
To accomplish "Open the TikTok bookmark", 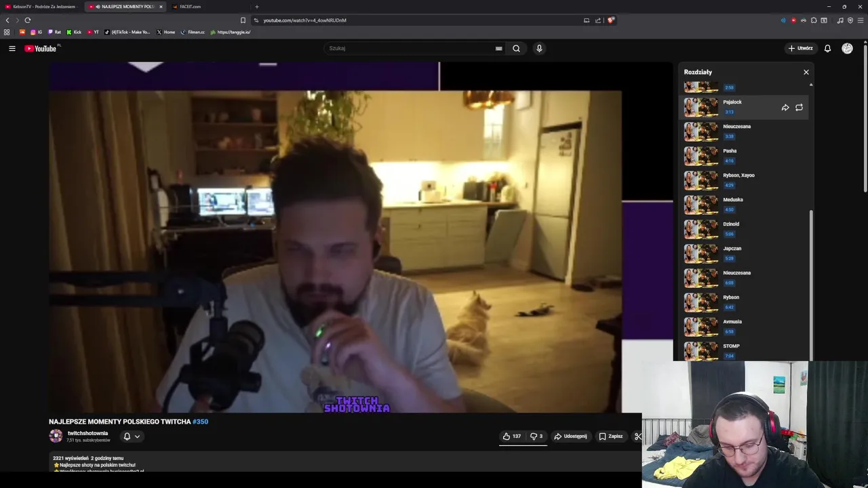I will [127, 32].
